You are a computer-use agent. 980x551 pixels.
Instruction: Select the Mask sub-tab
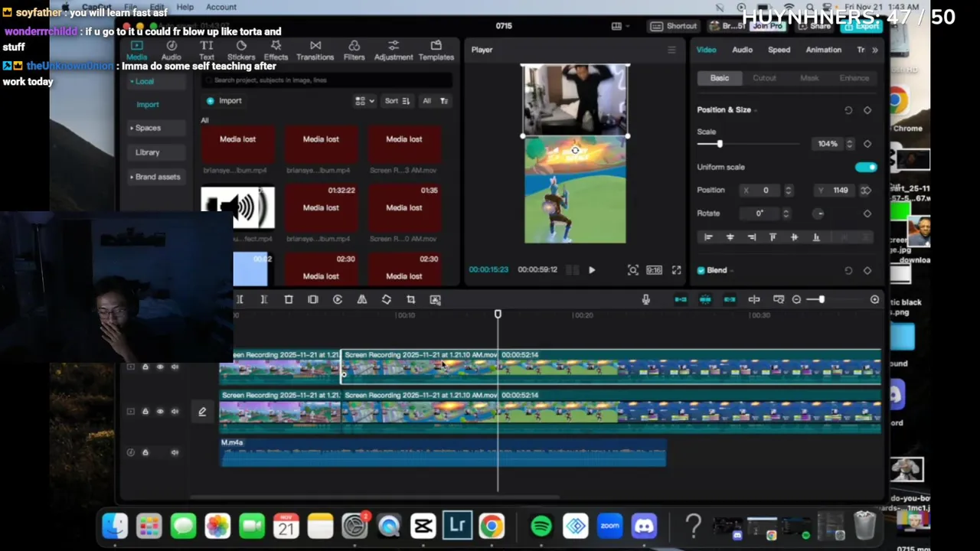click(809, 78)
